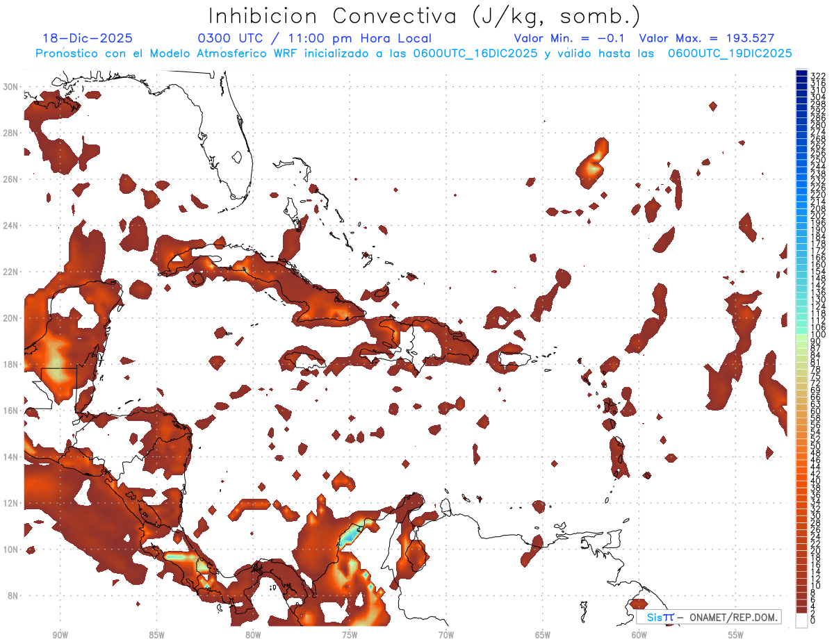
Task: Click the valid-until time '0600UTC_19DIC2025'
Action: coord(730,53)
